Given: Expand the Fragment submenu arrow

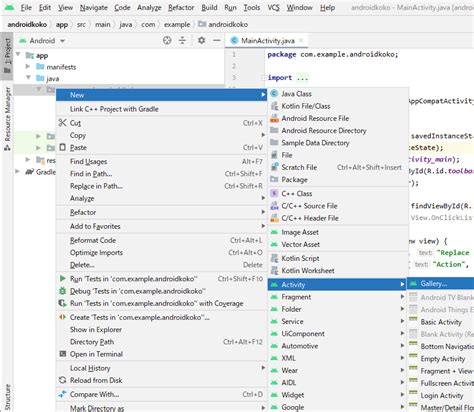Looking at the screenshot, I should (402, 297).
